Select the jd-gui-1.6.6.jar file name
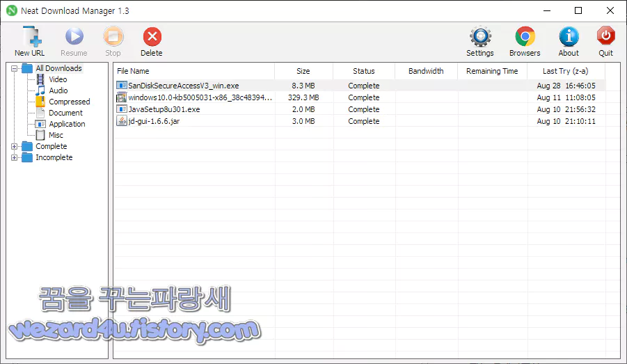This screenshot has height=364, width=627. [x=154, y=121]
